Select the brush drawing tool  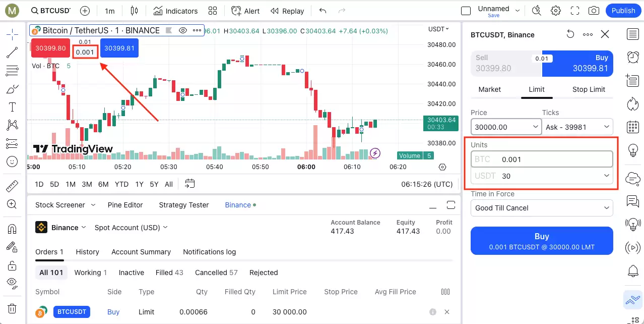(12, 89)
